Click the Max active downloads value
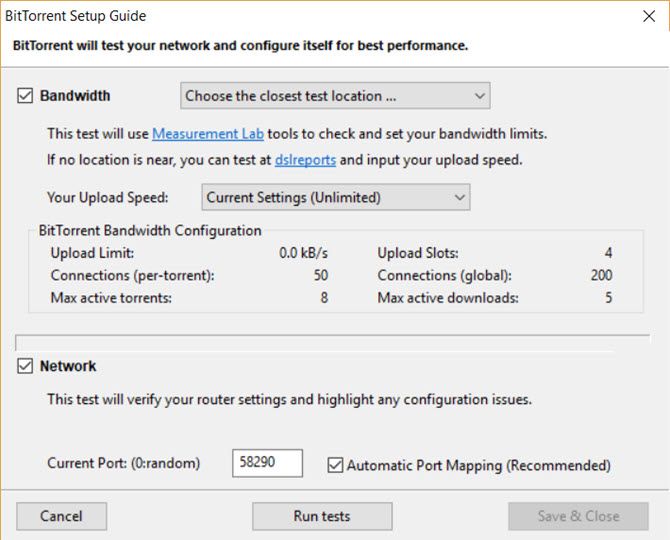 click(608, 298)
